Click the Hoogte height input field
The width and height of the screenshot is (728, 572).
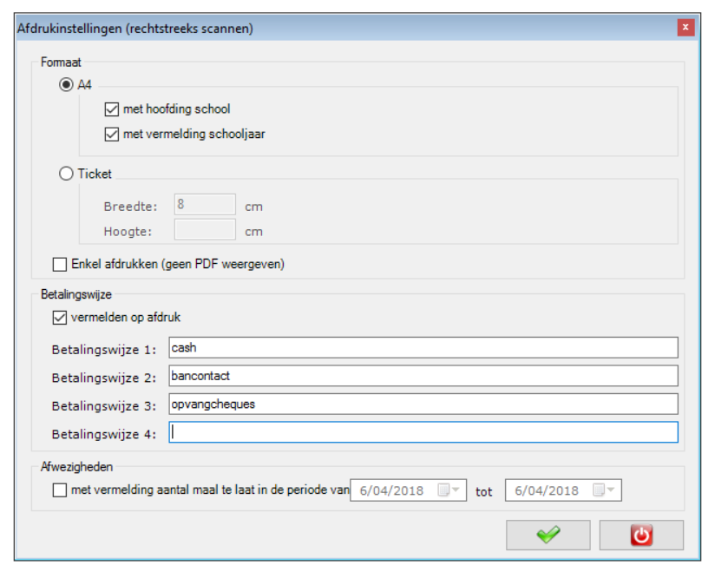(205, 229)
